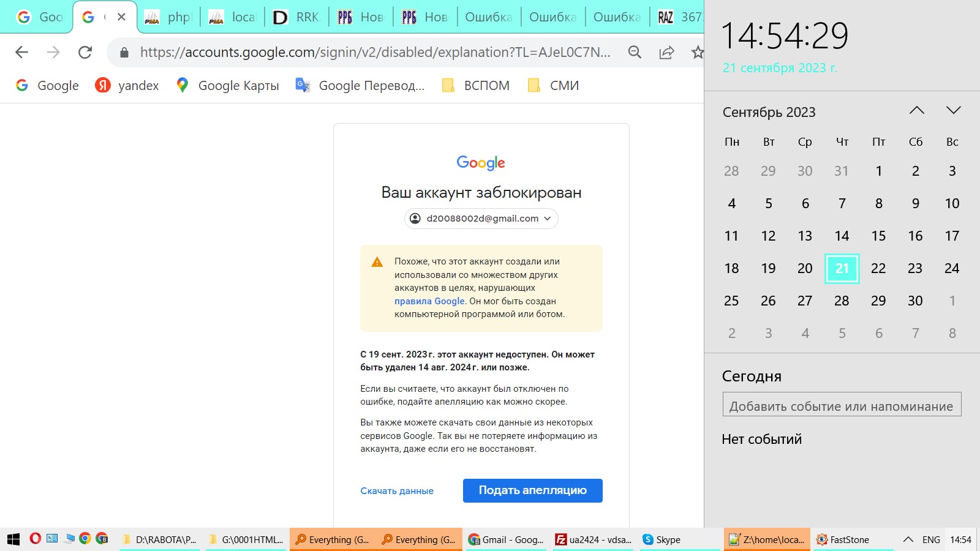This screenshot has width=980, height=551.
Task: Open the СМИ bookmarks folder
Action: coord(554,86)
